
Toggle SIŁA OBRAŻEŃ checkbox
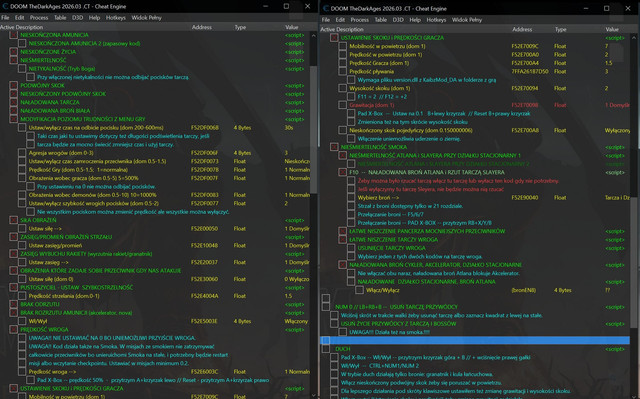tap(13, 220)
